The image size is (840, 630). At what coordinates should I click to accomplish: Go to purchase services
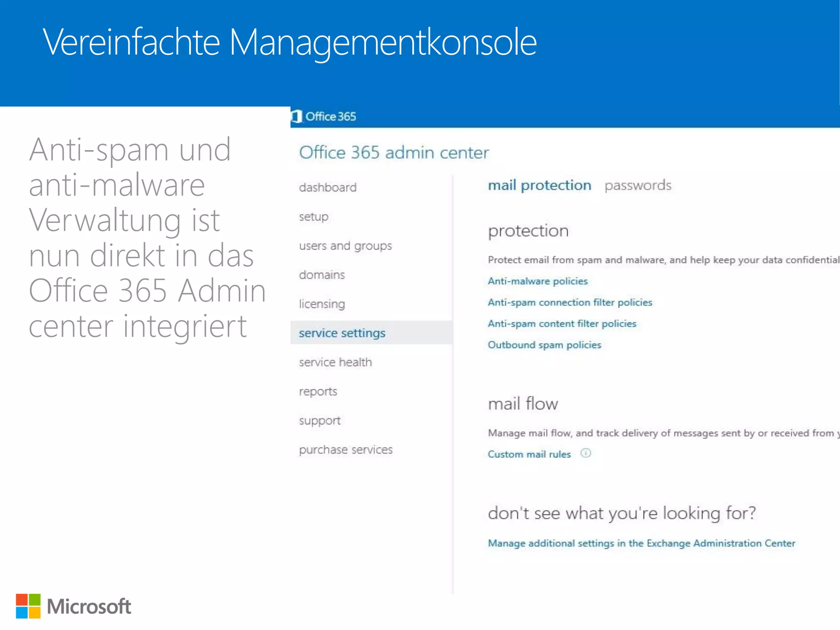[x=346, y=450]
